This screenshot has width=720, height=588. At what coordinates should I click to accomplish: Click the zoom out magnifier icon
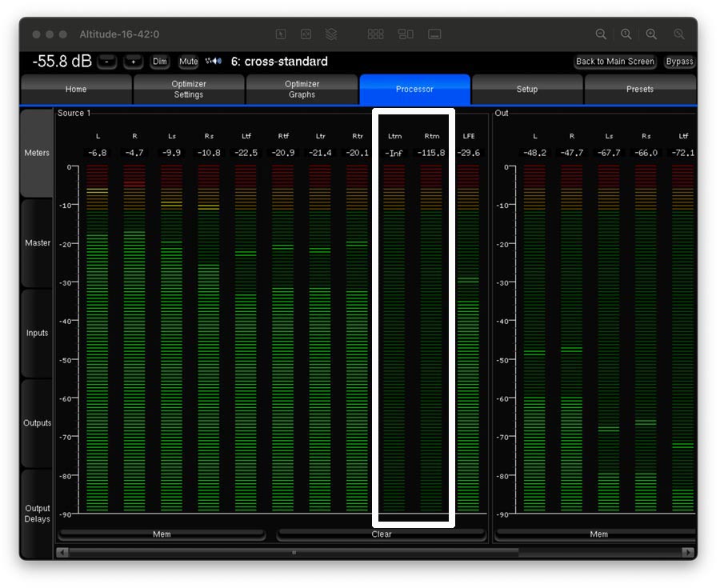click(x=601, y=34)
